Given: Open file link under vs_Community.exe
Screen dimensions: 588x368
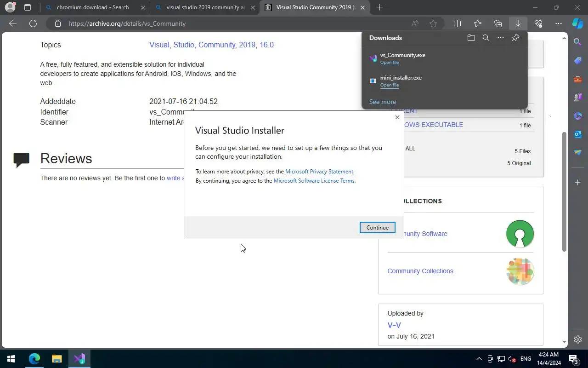Looking at the screenshot, I should coord(389,63).
